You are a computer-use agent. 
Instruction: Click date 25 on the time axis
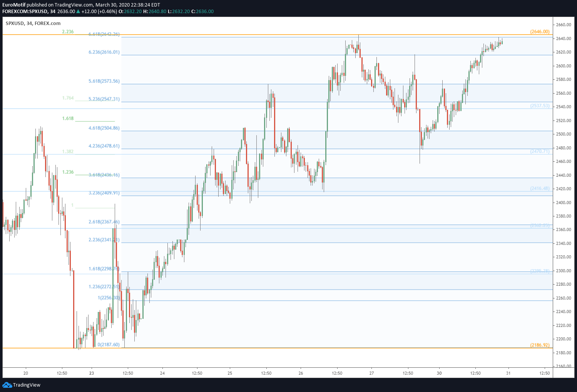coord(230,373)
